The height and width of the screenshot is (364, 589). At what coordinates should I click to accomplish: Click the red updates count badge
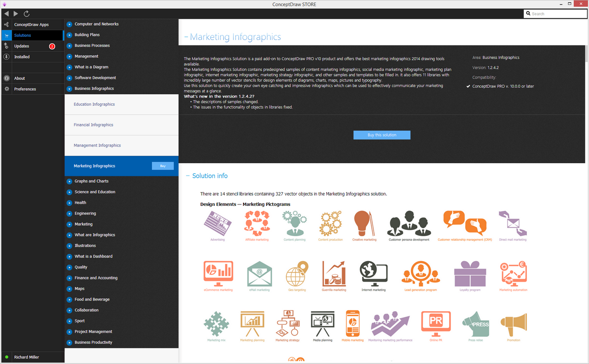(52, 46)
